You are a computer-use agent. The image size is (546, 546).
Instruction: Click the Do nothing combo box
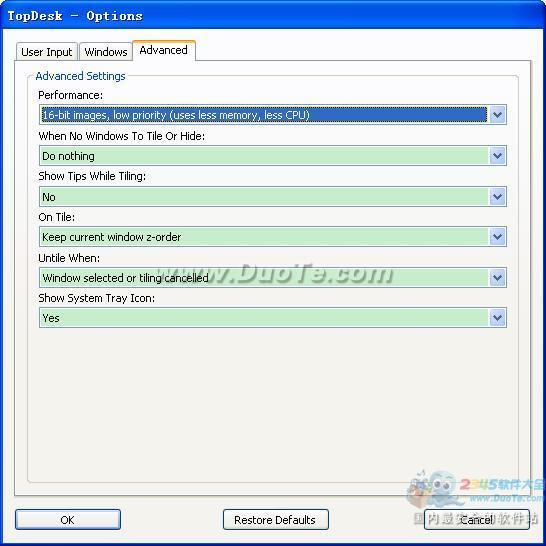coord(273,156)
